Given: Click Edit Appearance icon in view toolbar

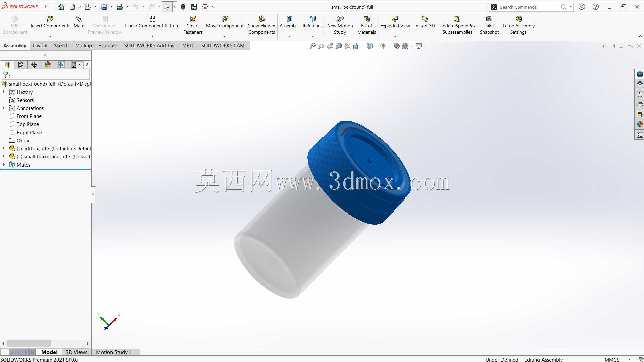Looking at the screenshot, I should (397, 46).
